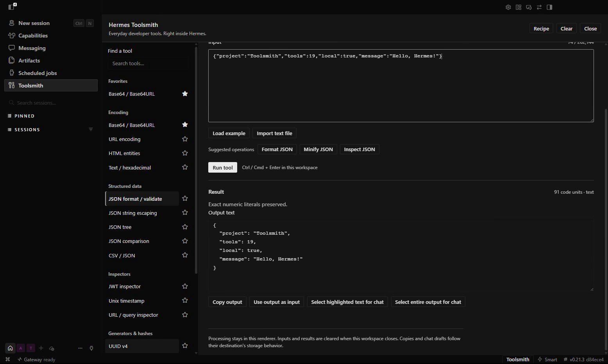
Task: Open Capabilities in the sidebar
Action: coord(51,36)
